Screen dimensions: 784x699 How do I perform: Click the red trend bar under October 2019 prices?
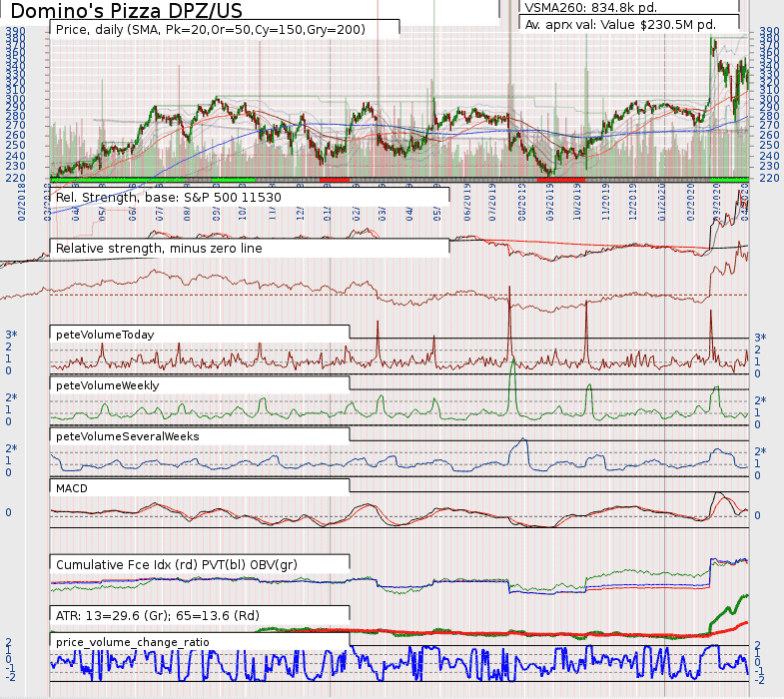click(x=561, y=179)
